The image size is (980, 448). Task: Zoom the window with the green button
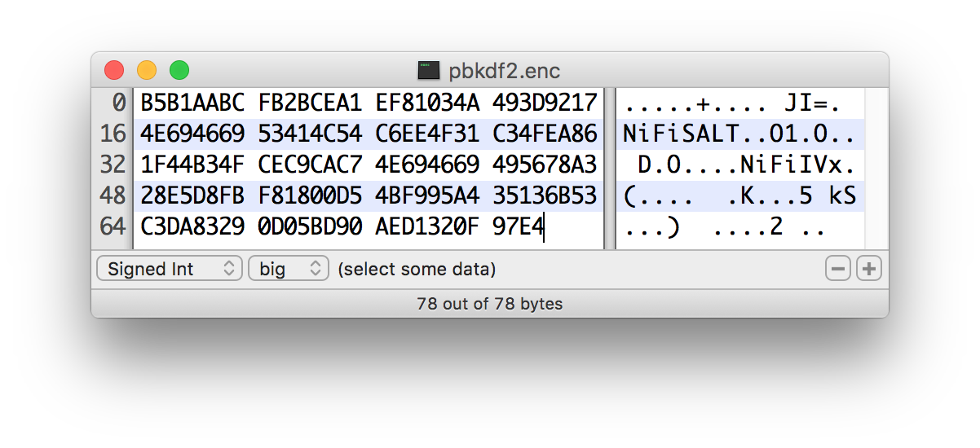pos(179,70)
